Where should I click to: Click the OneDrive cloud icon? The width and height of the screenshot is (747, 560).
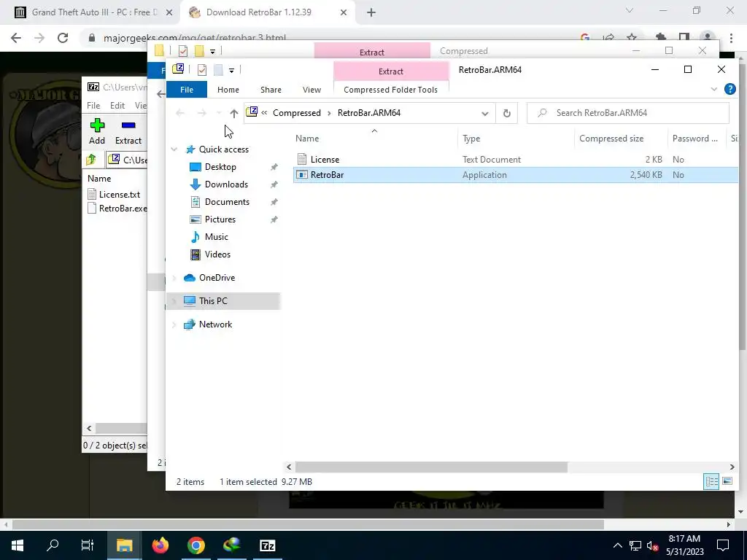click(x=190, y=278)
